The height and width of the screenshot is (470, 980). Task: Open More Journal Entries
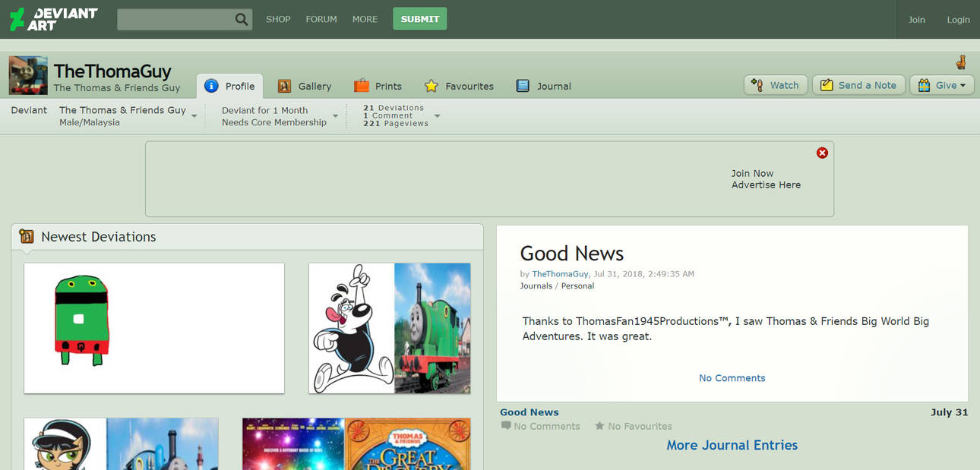pyautogui.click(x=732, y=445)
